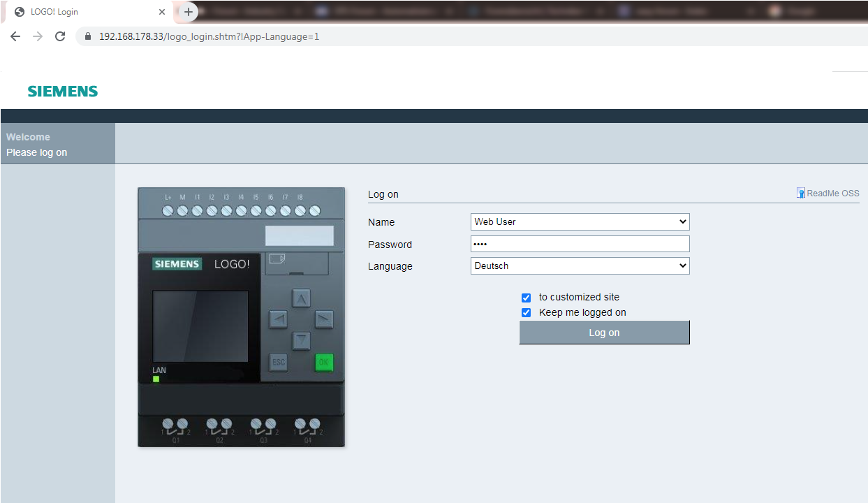Click the 'Keep me logged on' label text

pyautogui.click(x=582, y=312)
